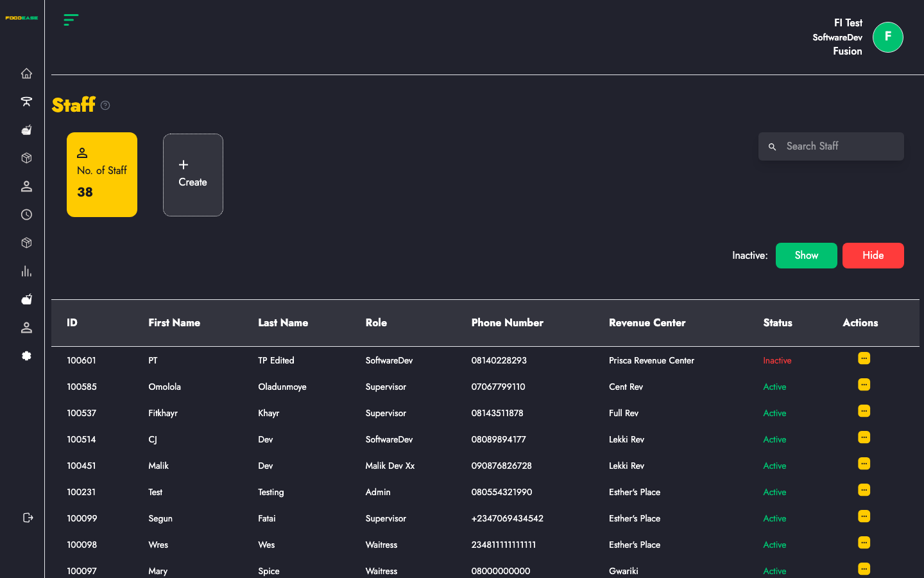Image resolution: width=924 pixels, height=578 pixels.
Task: Open actions menu for Malik Dev
Action: [x=864, y=464]
